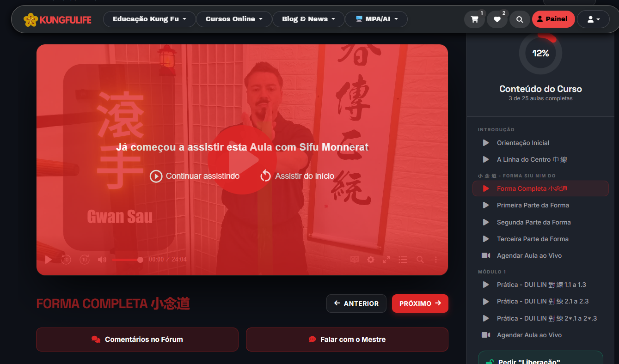The width and height of the screenshot is (619, 364).
Task: Expand the Educação Kung Fu menu
Action: 149,19
